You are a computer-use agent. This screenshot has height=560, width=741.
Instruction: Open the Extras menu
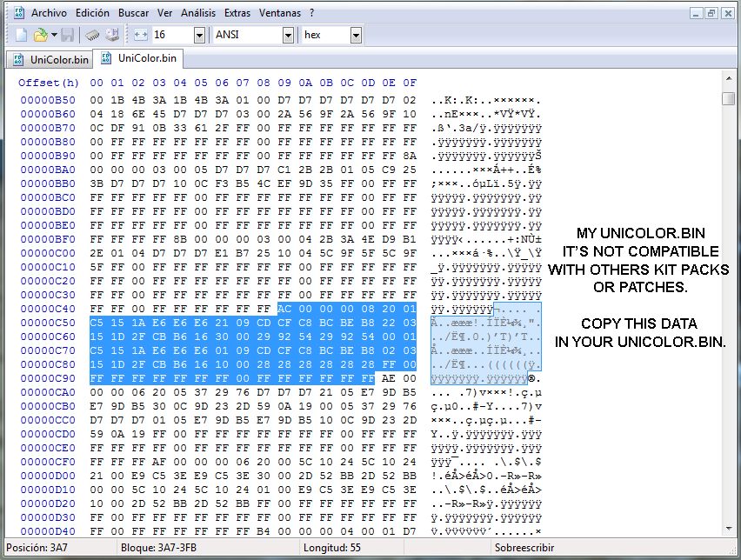click(237, 13)
